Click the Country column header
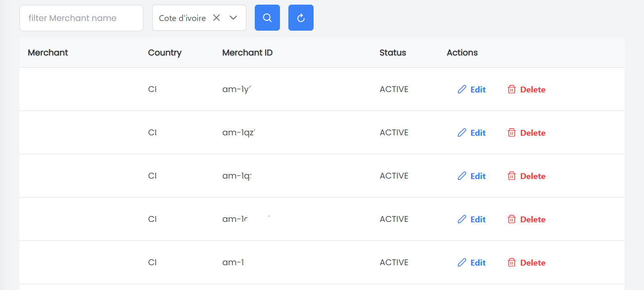The image size is (644, 290). click(x=165, y=53)
